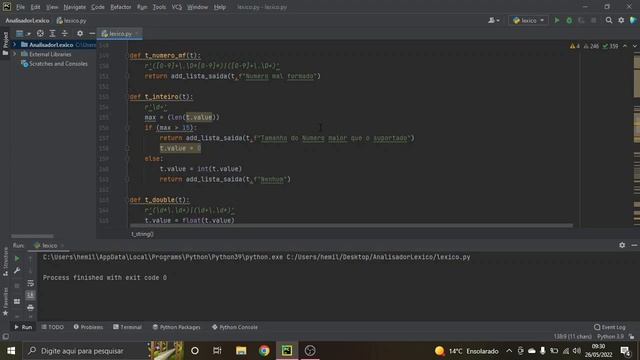Open the Tools menu
Image resolution: width=640 pixels, height=360 pixels.
[159, 7]
